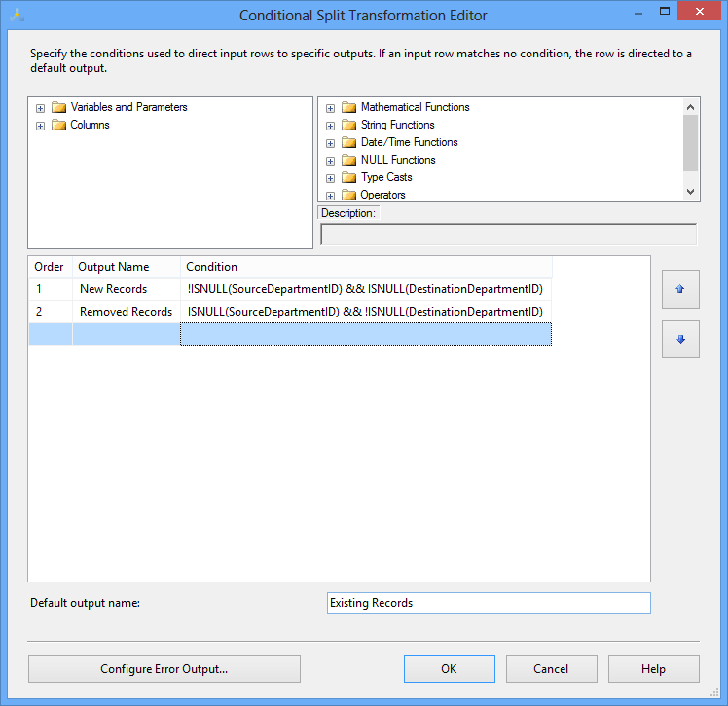Click the move up arrow button
Screen dimensions: 728x706
[x=680, y=289]
